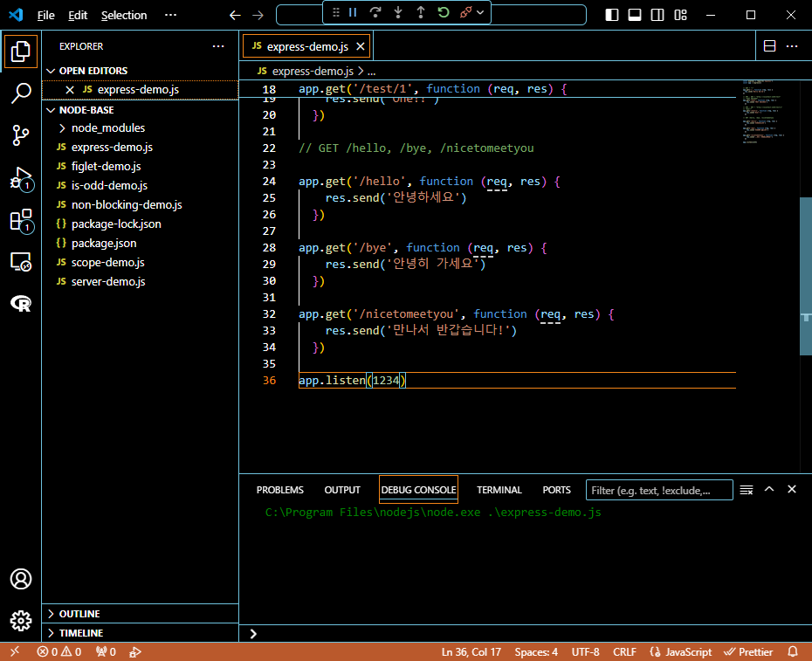This screenshot has width=812, height=661.
Task: Split the editor
Action: [770, 46]
